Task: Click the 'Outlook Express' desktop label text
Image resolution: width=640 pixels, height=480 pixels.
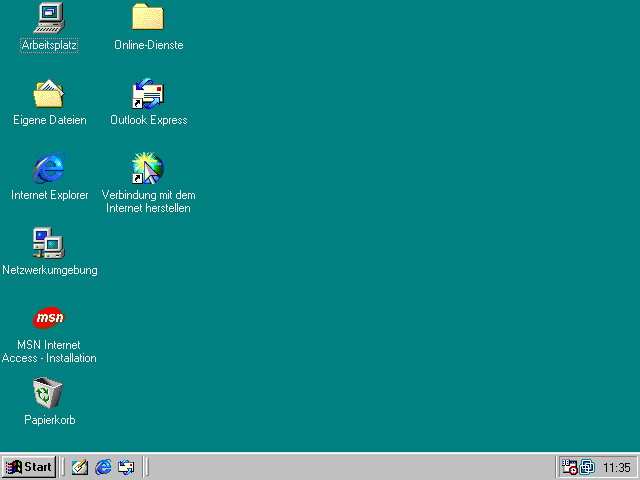Action: coord(149,120)
